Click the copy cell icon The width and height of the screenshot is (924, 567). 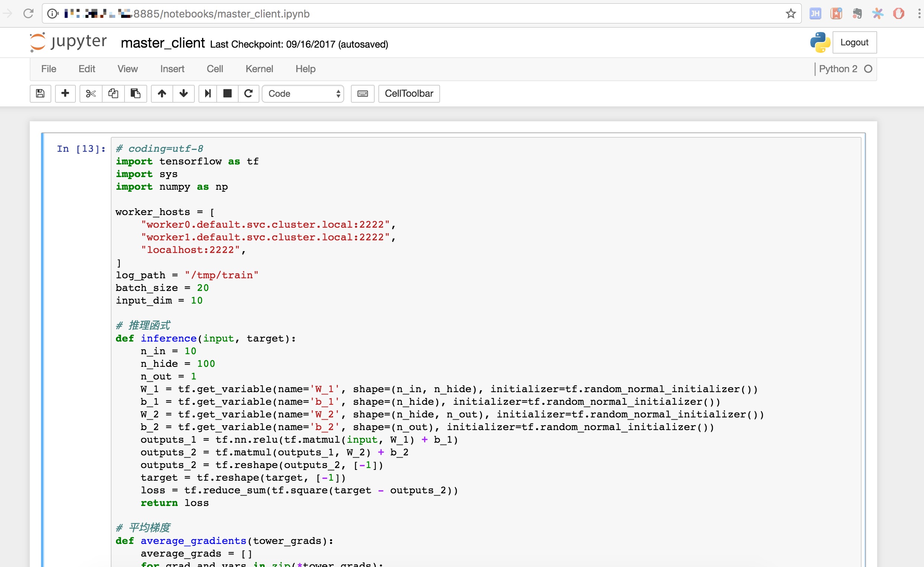pyautogui.click(x=113, y=93)
